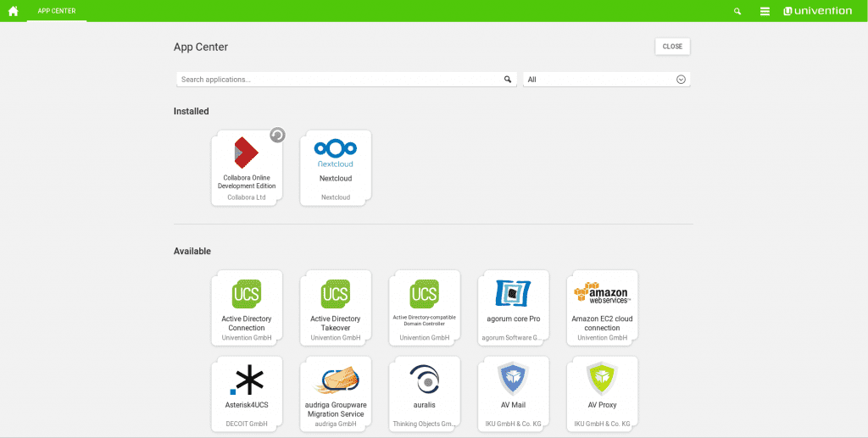Click the Installed section heading
The image size is (868, 438).
tap(192, 111)
